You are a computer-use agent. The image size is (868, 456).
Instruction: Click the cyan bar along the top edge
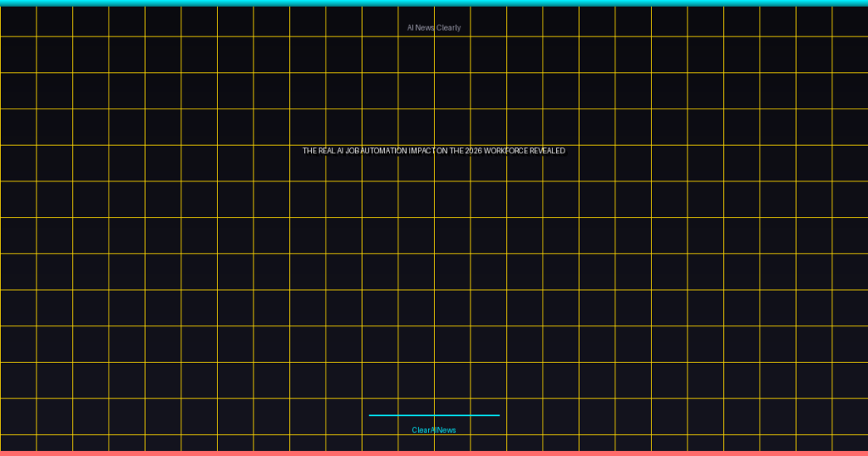tap(434, 3)
